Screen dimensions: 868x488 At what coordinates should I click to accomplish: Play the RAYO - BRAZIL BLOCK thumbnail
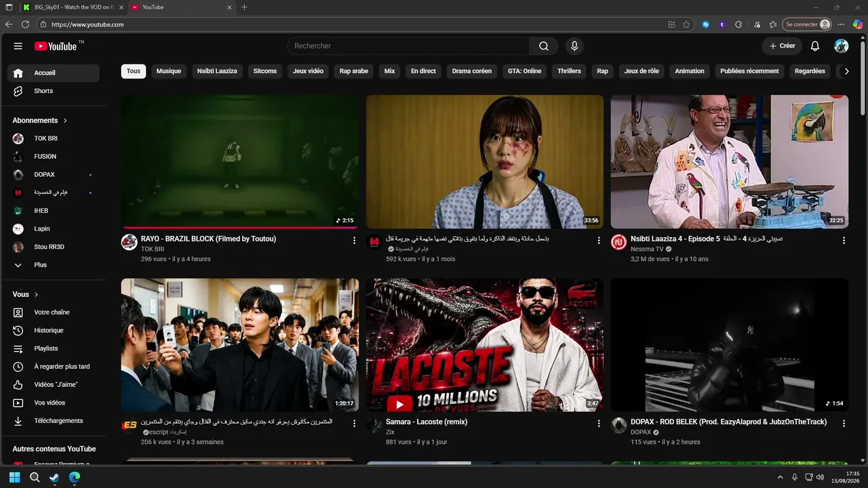240,161
